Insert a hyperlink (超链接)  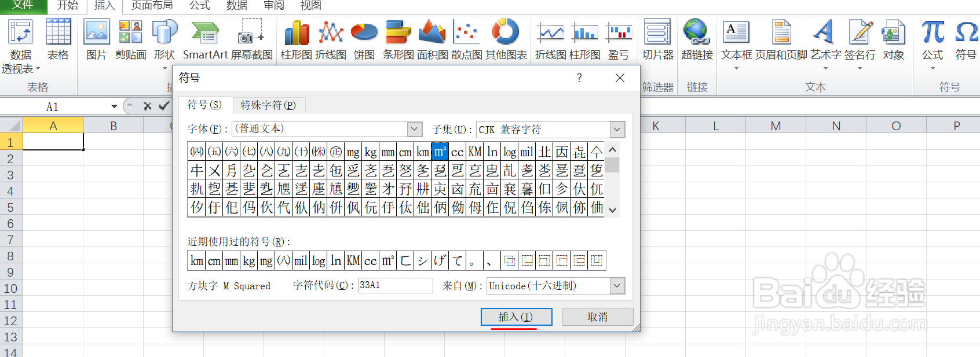coord(697,39)
